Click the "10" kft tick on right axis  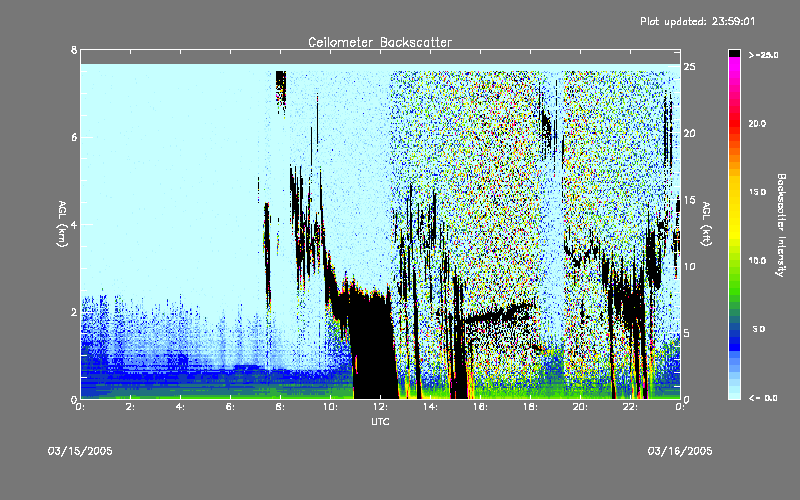(689, 267)
